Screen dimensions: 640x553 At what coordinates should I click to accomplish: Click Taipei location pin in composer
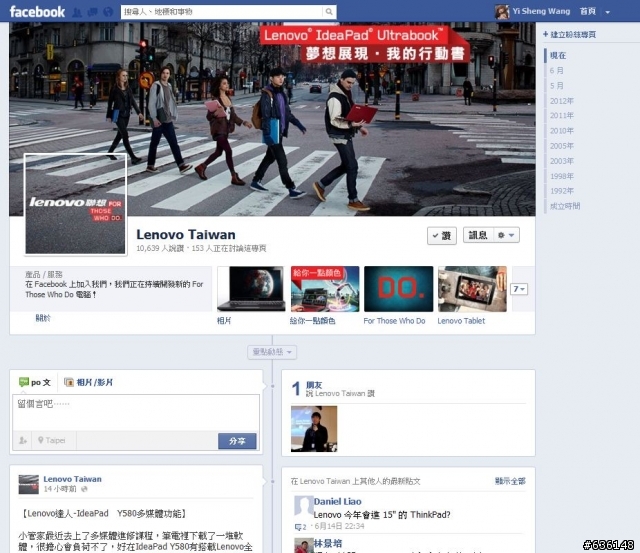click(51, 440)
